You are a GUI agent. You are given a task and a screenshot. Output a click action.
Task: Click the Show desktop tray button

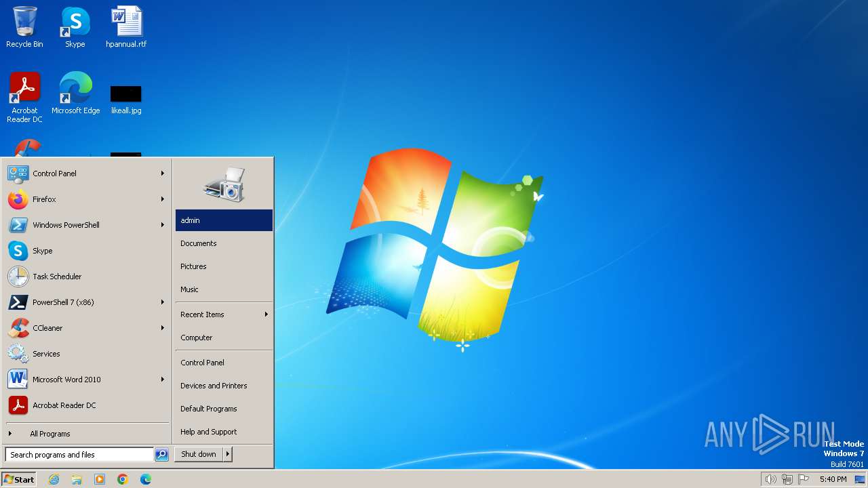tap(860, 479)
